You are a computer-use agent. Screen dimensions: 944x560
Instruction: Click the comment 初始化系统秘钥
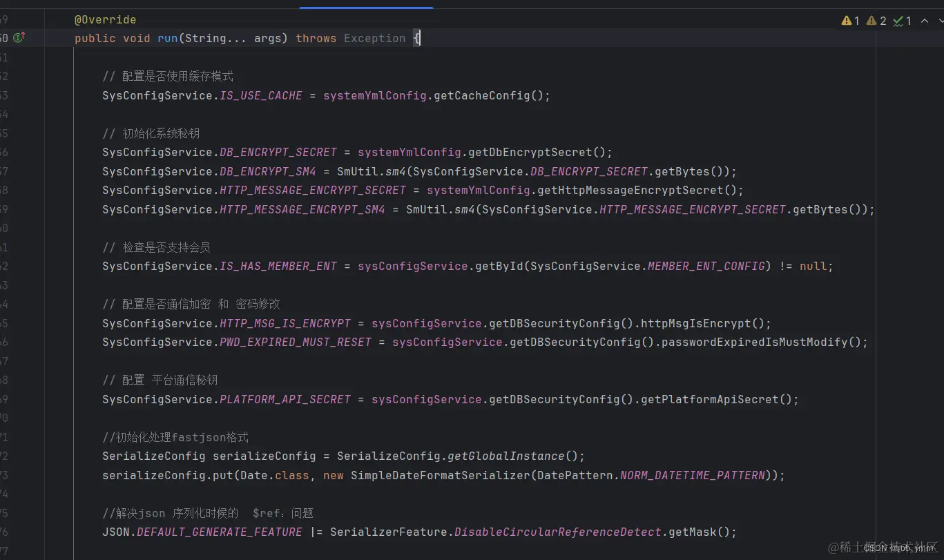point(151,133)
